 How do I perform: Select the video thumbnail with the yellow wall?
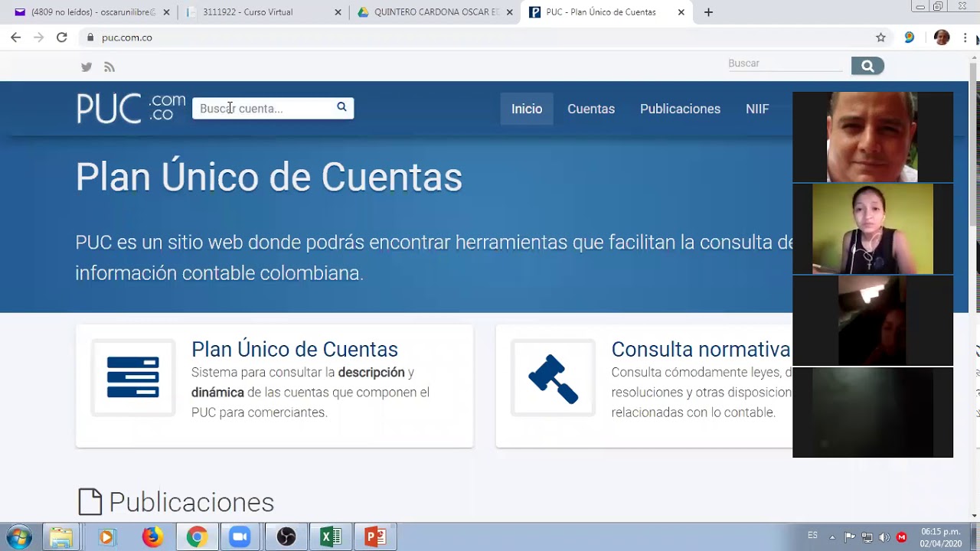[873, 229]
